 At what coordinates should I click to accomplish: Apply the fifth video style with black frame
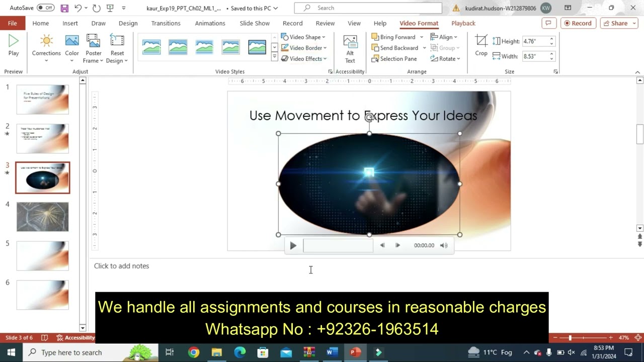coord(257,47)
